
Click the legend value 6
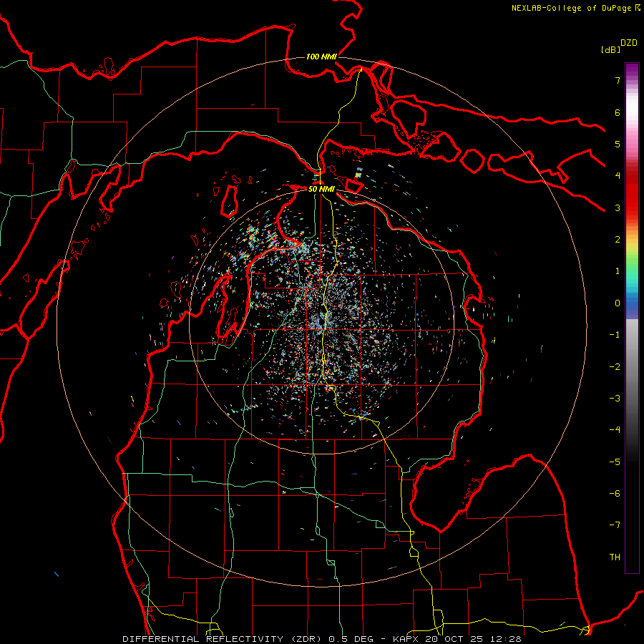(x=618, y=112)
